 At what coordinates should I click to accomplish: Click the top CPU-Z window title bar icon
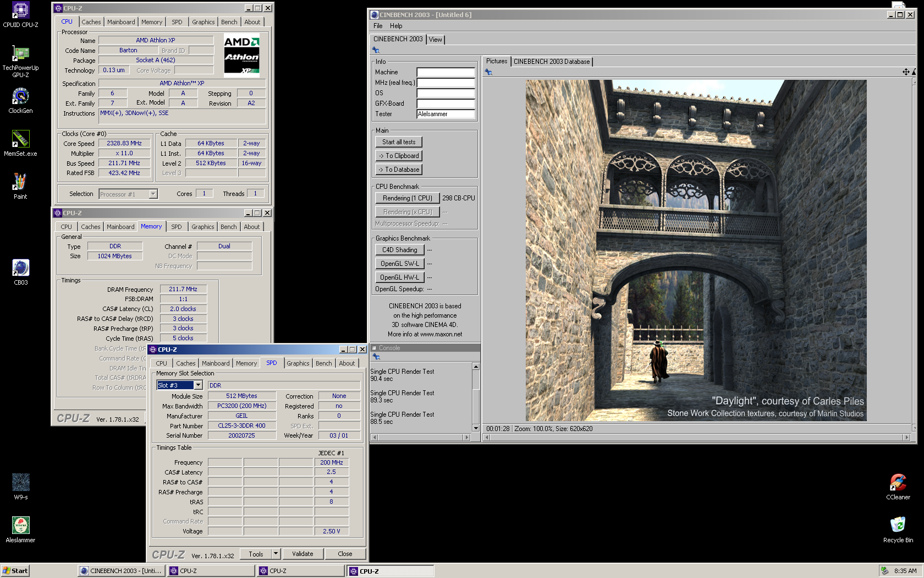(58, 8)
